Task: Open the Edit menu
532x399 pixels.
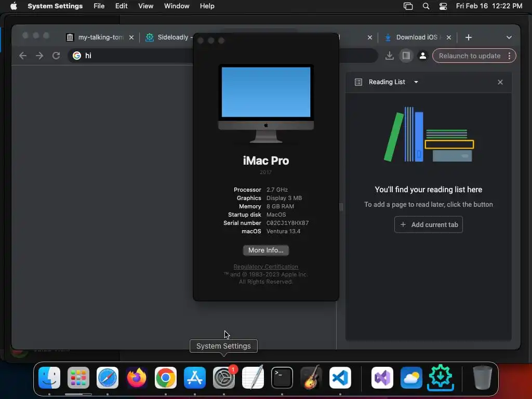Action: 121,6
